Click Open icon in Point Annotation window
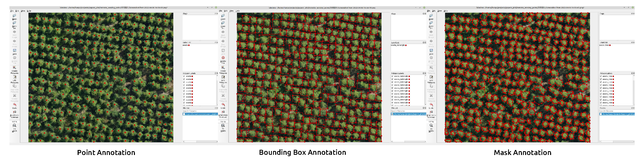Viewport: 644px width, 160px height. point(14,16)
